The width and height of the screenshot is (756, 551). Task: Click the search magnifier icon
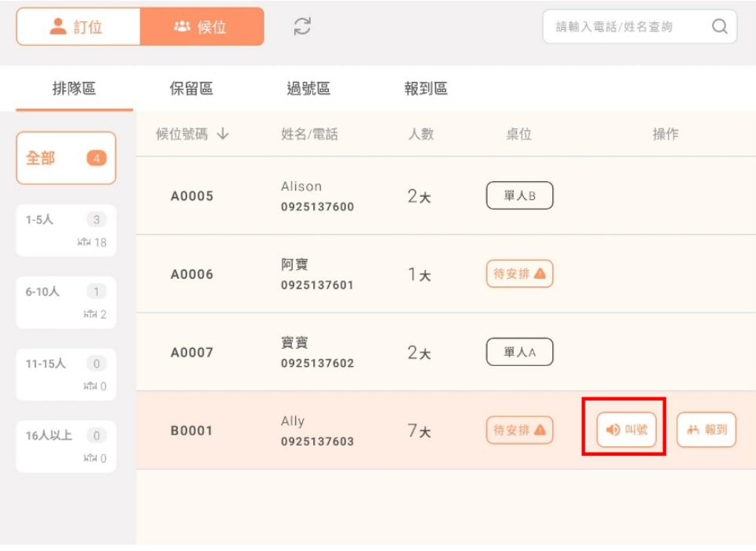click(719, 27)
